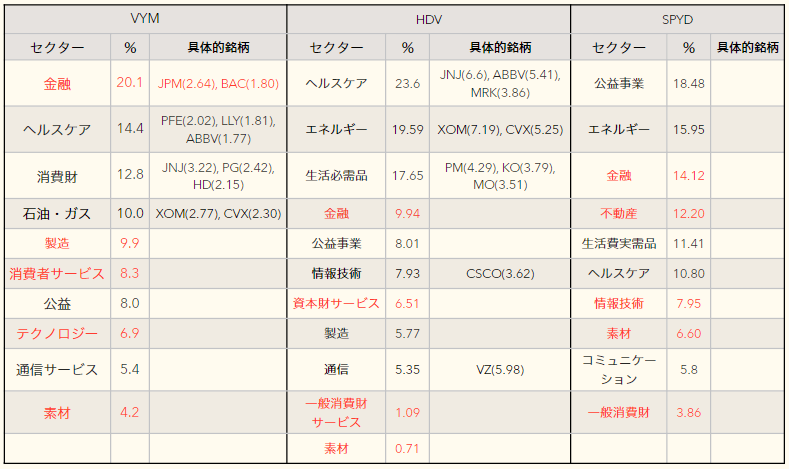Select the 消費者サービス sector cell
Screen dimensions: 789x469
coord(57,274)
